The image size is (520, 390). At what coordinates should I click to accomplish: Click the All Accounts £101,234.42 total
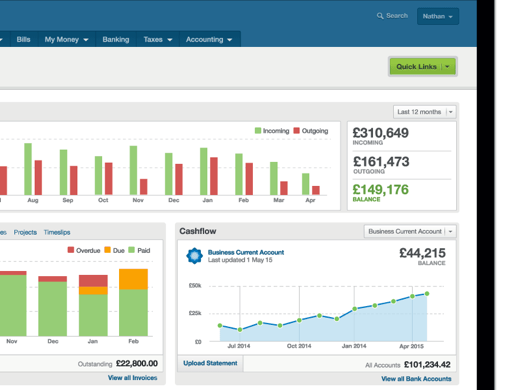coord(427,365)
